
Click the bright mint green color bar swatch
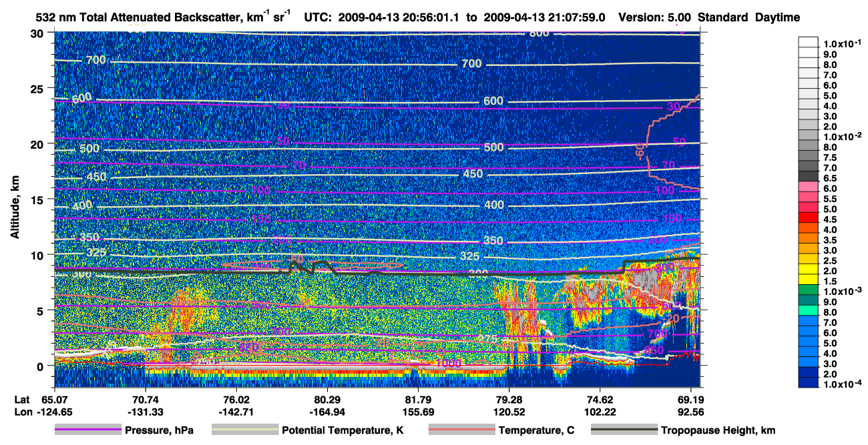(x=809, y=310)
